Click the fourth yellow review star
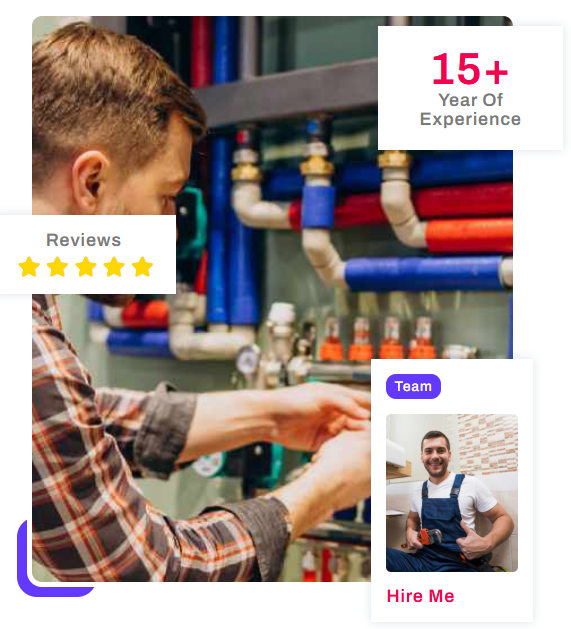The height and width of the screenshot is (629, 571). click(x=114, y=267)
